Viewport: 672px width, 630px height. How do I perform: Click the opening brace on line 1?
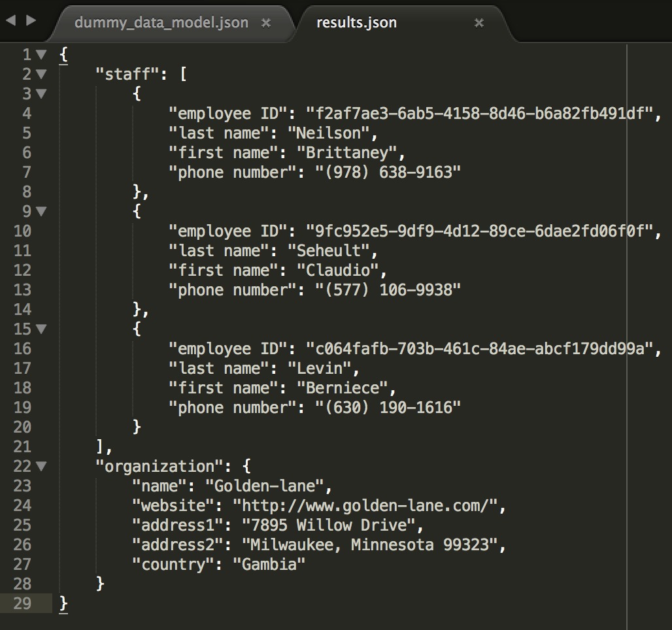63,55
